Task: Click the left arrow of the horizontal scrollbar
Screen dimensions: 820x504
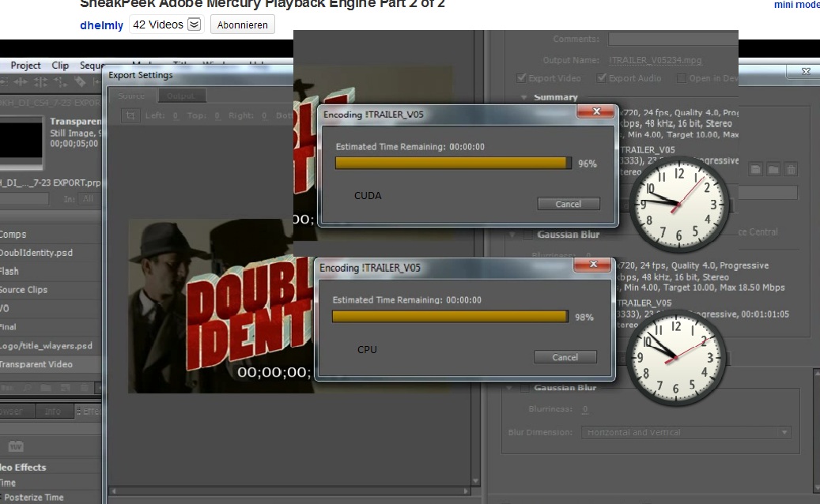Action: [x=114, y=491]
